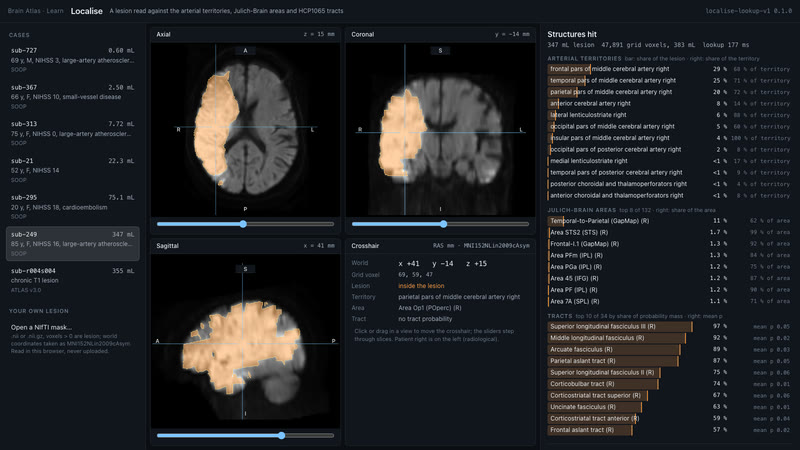Select Frontal-I.1 (GapMap) (R) area

(668, 244)
